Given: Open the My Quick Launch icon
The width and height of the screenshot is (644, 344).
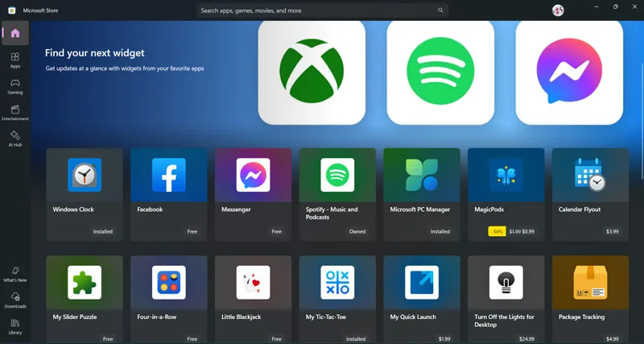Looking at the screenshot, I should click(422, 282).
